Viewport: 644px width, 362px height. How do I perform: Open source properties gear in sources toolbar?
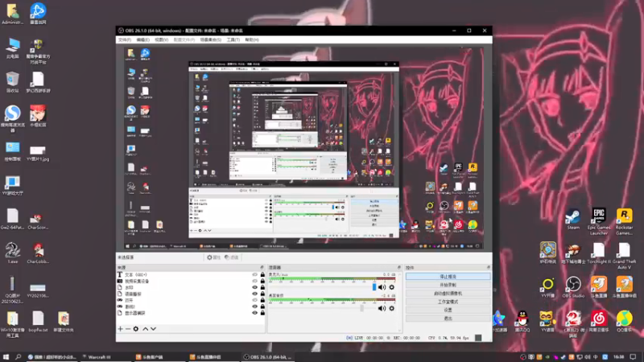[136, 329]
